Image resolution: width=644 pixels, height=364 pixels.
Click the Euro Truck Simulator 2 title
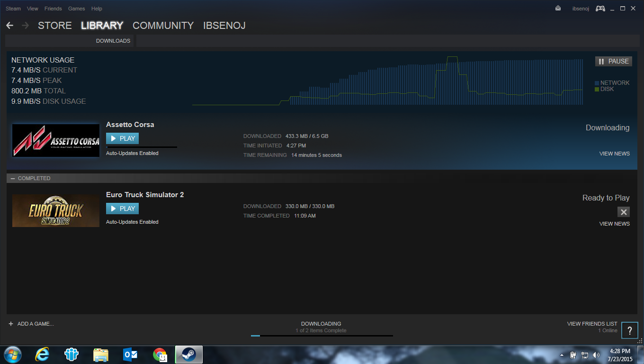pos(145,195)
